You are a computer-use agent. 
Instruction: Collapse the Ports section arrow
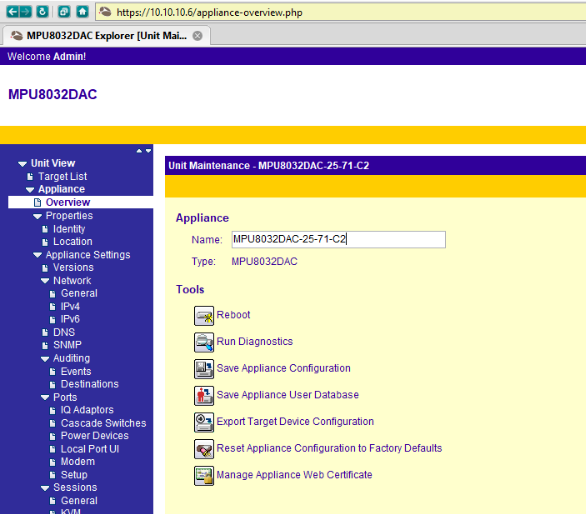tap(45, 397)
